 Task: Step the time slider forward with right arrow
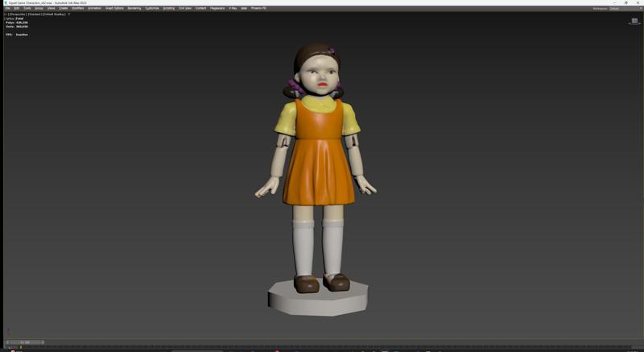pos(43,342)
